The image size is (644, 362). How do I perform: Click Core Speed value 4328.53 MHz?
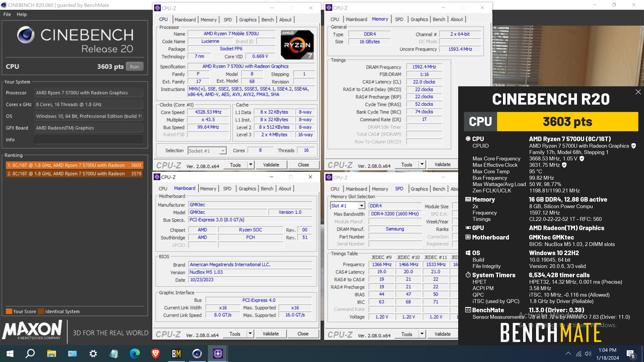pyautogui.click(x=208, y=112)
